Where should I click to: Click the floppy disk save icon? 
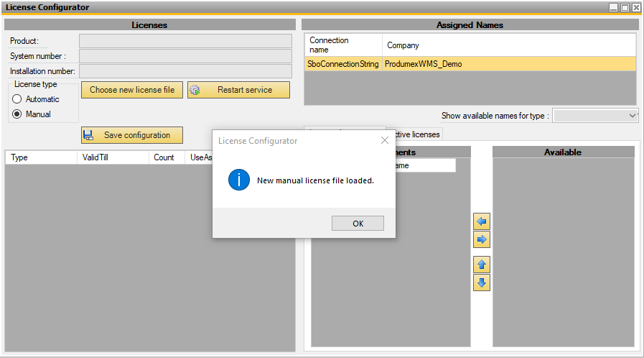pyautogui.click(x=89, y=135)
